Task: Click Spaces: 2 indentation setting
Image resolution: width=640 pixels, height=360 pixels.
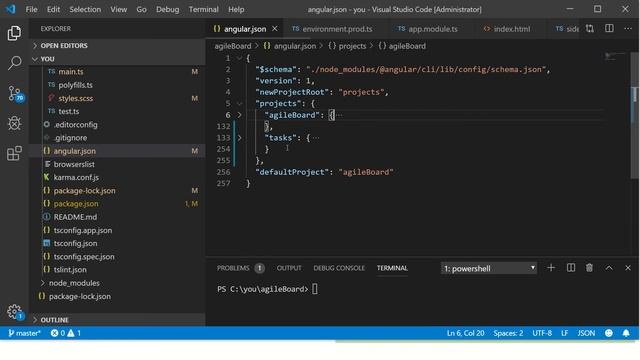Action: pos(508,333)
